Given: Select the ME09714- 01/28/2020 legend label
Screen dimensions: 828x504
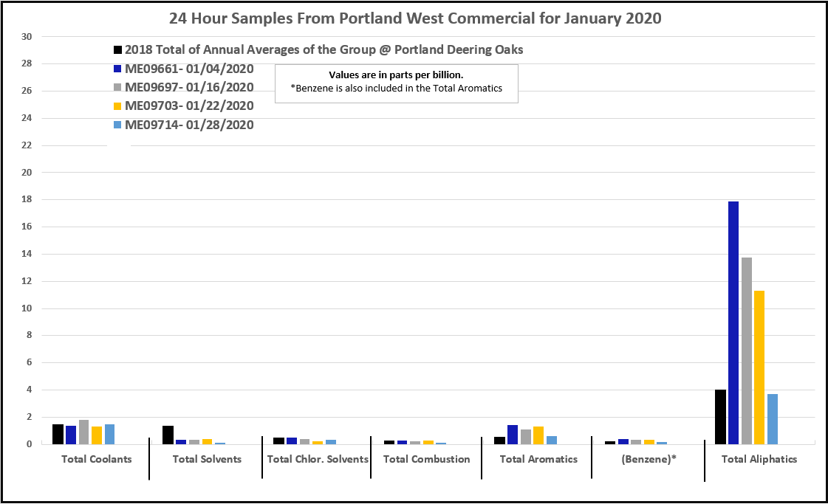Looking at the screenshot, I should pos(189,125).
